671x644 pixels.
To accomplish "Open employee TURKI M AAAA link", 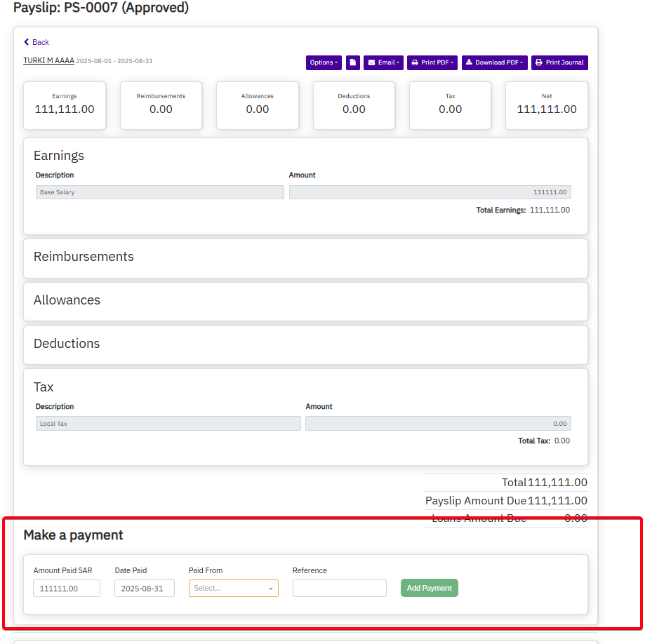I will click(48, 61).
